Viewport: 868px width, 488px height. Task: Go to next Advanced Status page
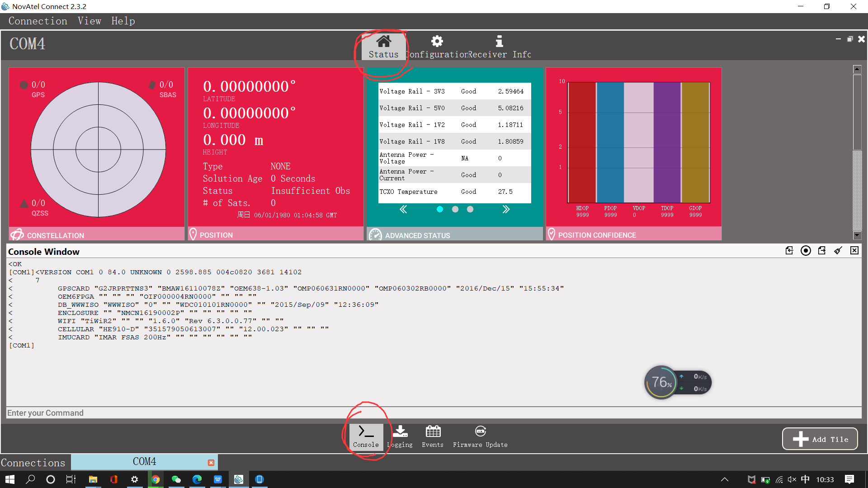coord(506,209)
